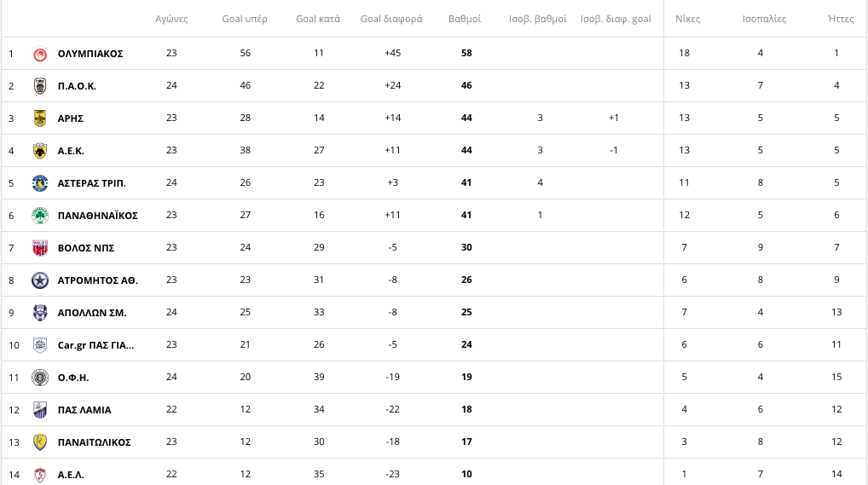Image resolution: width=868 pixels, height=485 pixels.
Task: Click the Goal υπέρ column header
Action: [x=245, y=19]
